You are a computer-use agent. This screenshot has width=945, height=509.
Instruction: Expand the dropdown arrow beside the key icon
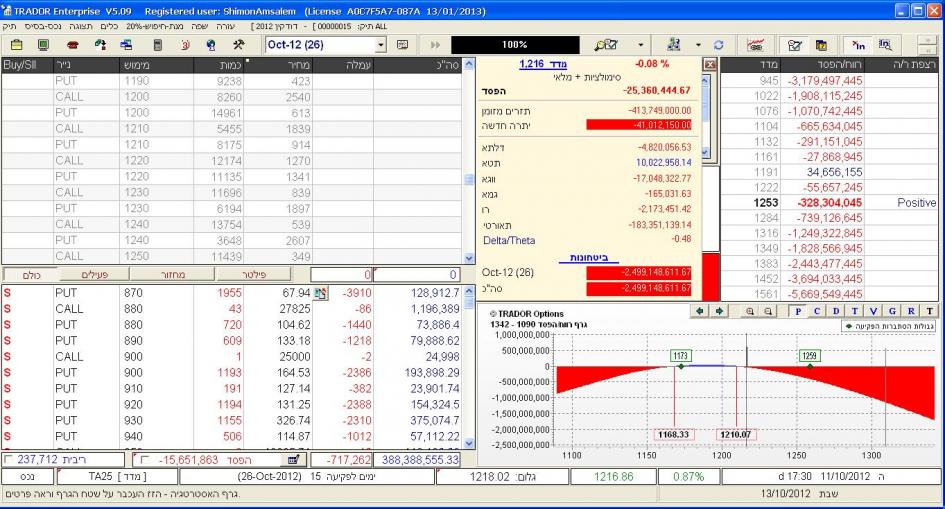click(x=641, y=46)
